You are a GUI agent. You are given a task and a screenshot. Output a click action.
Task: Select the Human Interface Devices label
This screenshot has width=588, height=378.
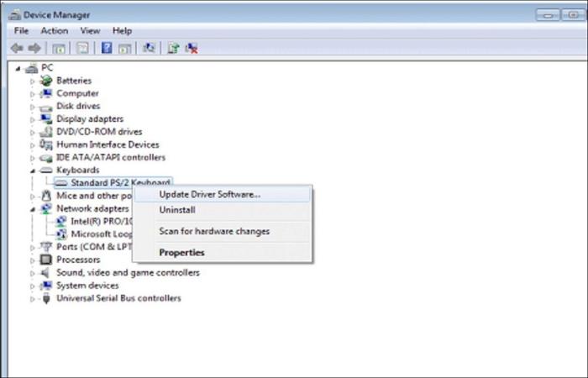click(x=108, y=144)
